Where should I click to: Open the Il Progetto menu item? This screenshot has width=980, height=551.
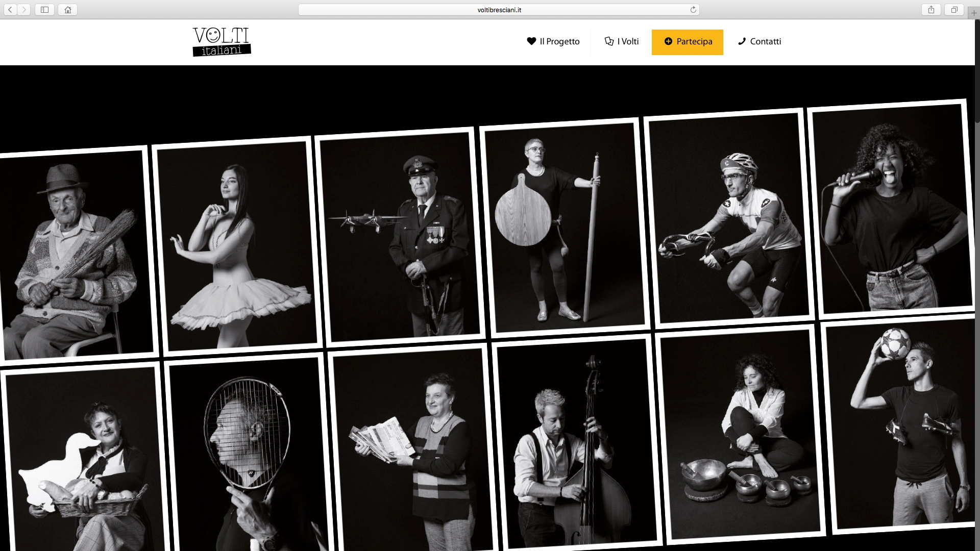[x=553, y=42]
